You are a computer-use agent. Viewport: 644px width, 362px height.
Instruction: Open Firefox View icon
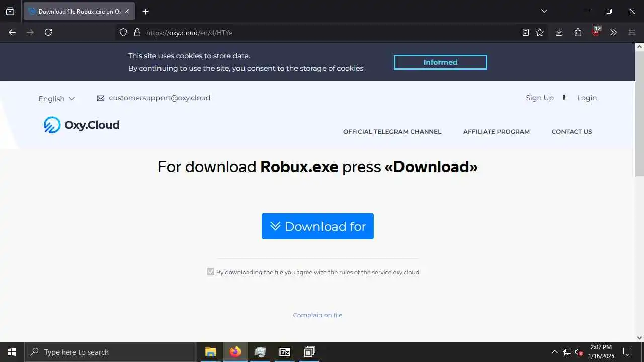(x=10, y=11)
